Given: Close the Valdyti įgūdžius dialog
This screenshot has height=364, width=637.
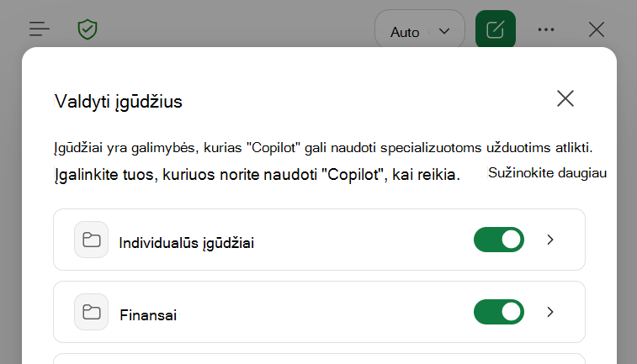Looking at the screenshot, I should (565, 98).
